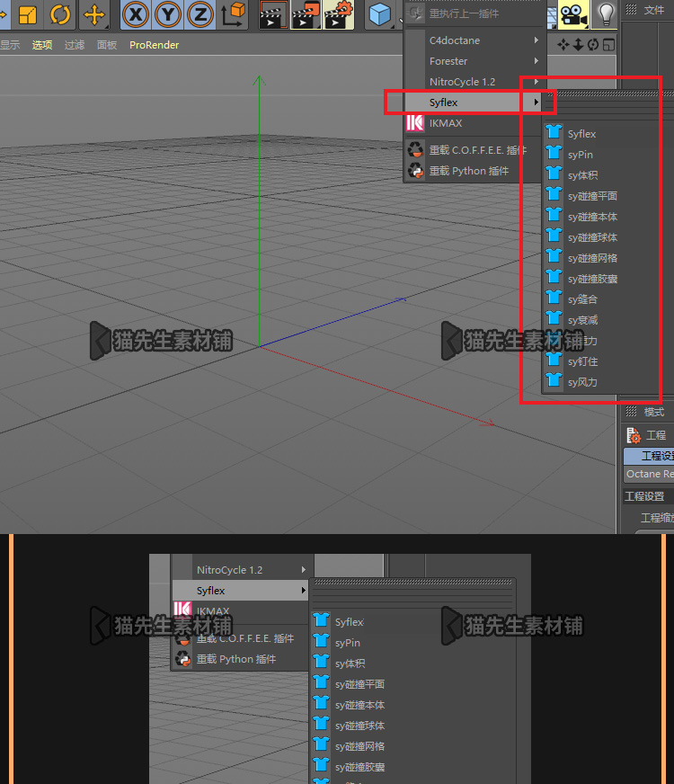
Task: Click the 工程 project icon
Action: click(634, 435)
